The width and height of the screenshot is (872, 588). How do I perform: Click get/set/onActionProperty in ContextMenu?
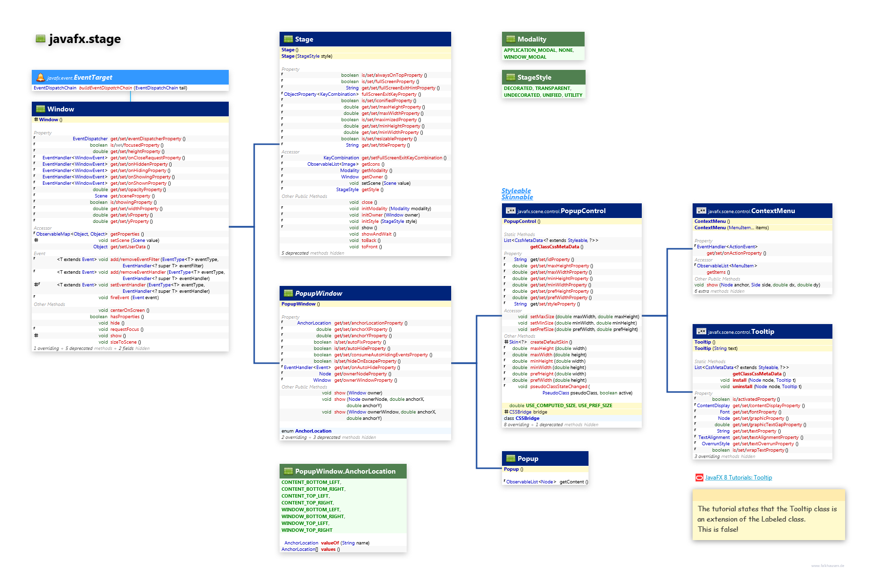tap(734, 253)
